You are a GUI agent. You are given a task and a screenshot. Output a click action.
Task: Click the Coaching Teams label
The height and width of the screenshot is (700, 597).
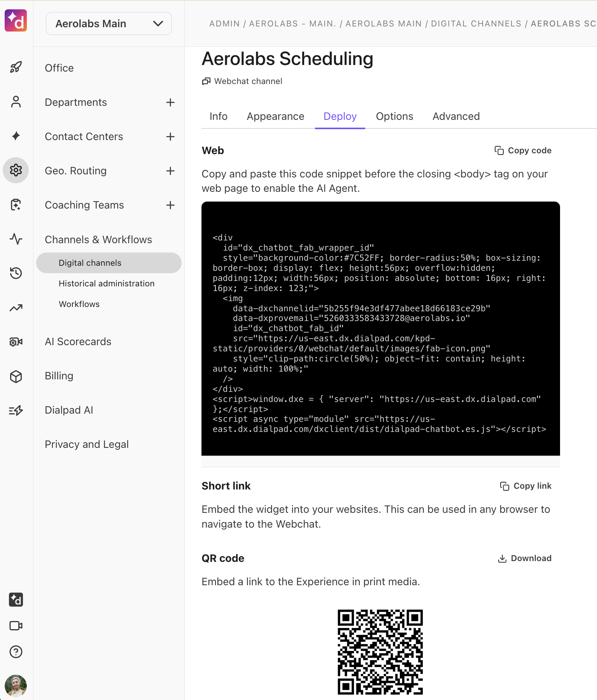click(x=84, y=205)
